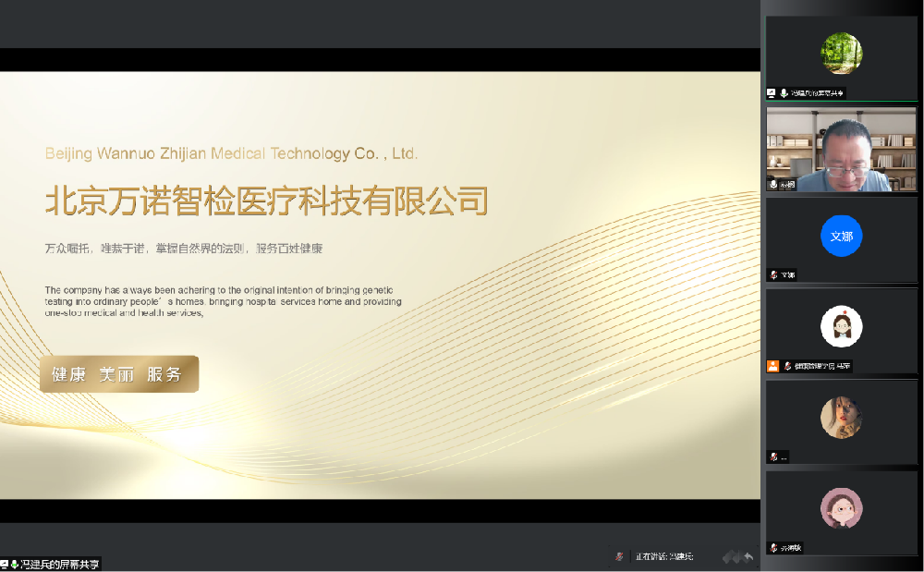Click the 冯建兵的屏幕共享 label
The image size is (924, 572).
click(x=59, y=565)
